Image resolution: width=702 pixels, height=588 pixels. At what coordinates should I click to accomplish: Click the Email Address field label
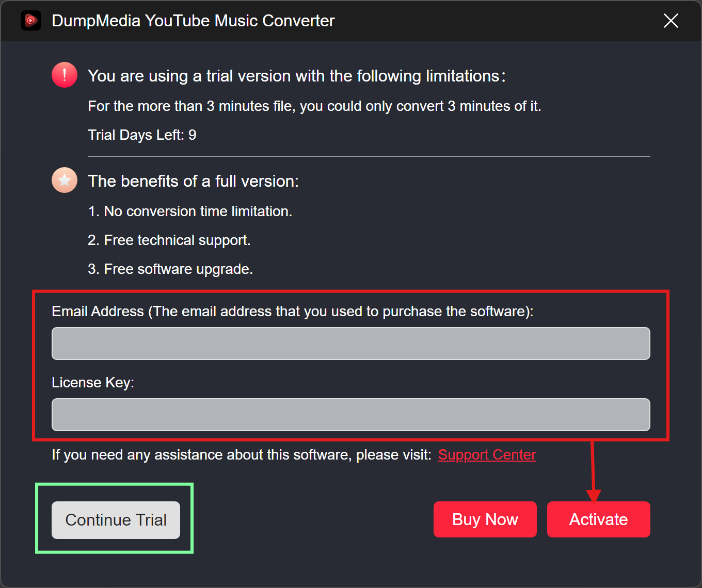click(x=292, y=312)
